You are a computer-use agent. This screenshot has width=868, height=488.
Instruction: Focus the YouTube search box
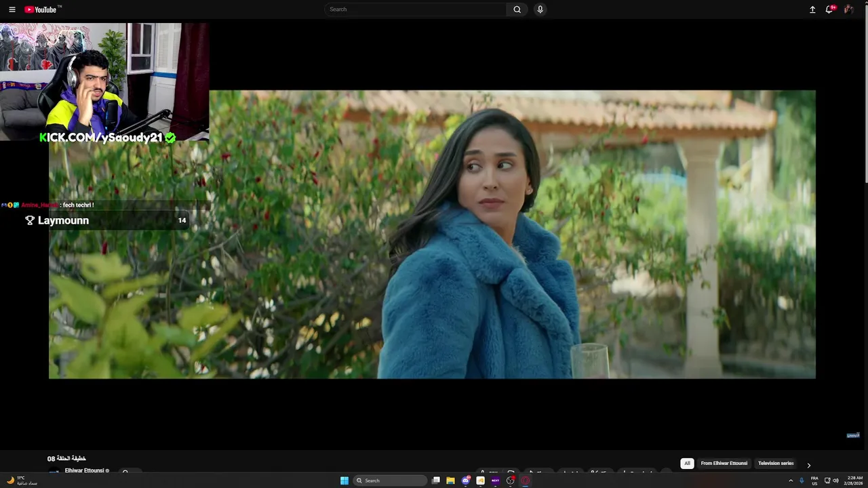(x=415, y=9)
